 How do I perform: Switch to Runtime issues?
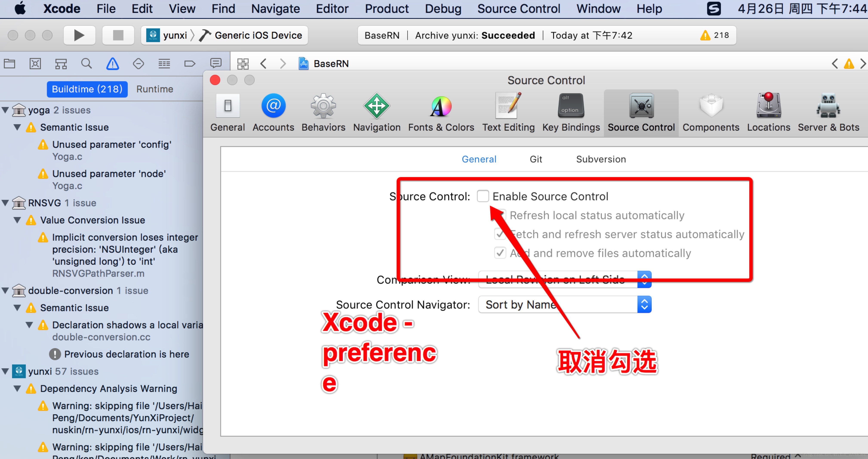pos(155,89)
